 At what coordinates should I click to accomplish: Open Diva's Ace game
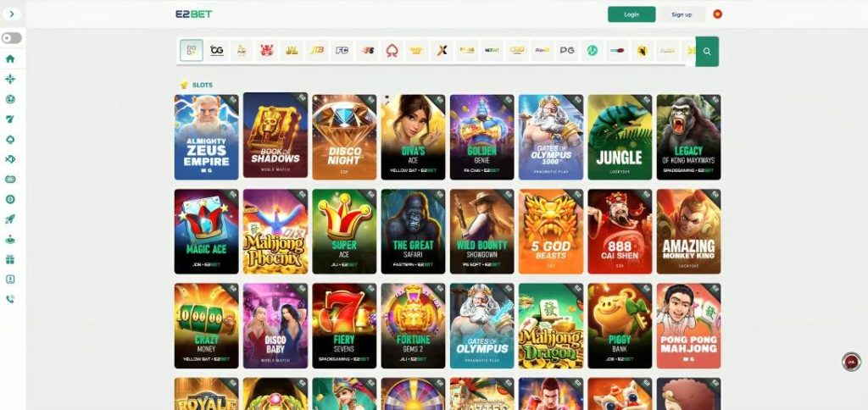click(x=413, y=136)
